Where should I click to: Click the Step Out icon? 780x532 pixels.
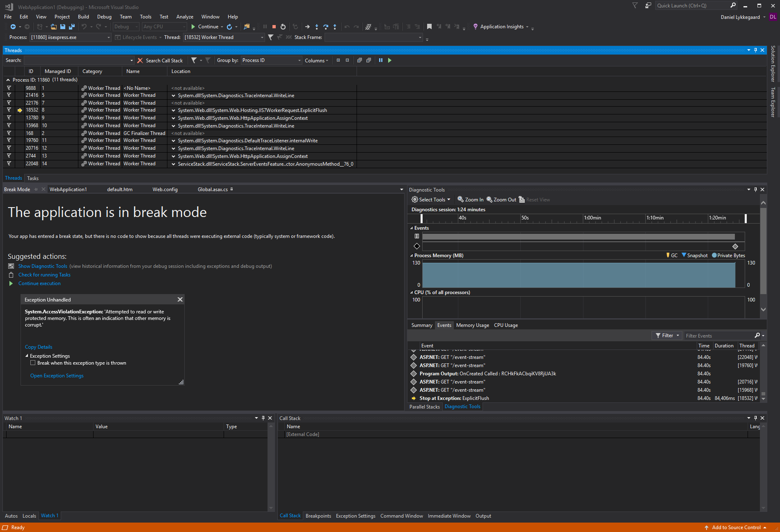click(335, 27)
